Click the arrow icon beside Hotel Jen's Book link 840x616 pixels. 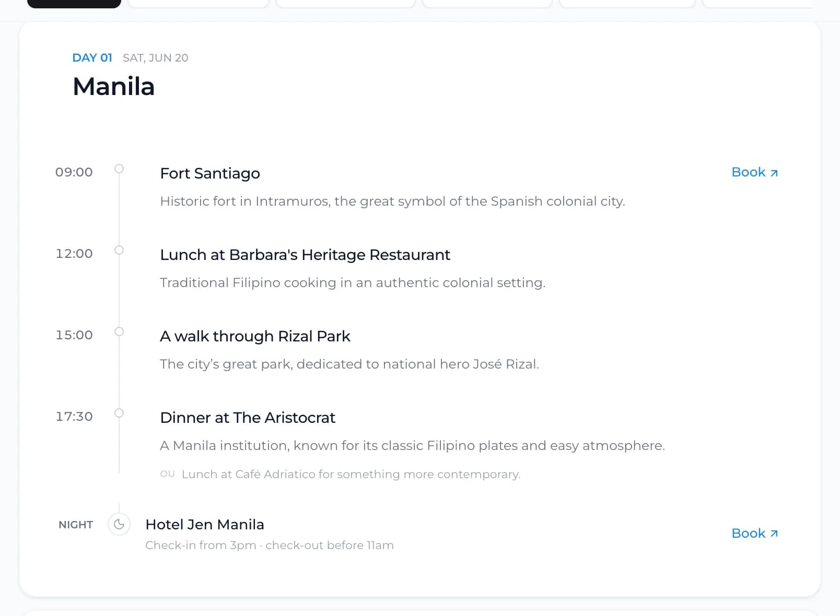774,534
